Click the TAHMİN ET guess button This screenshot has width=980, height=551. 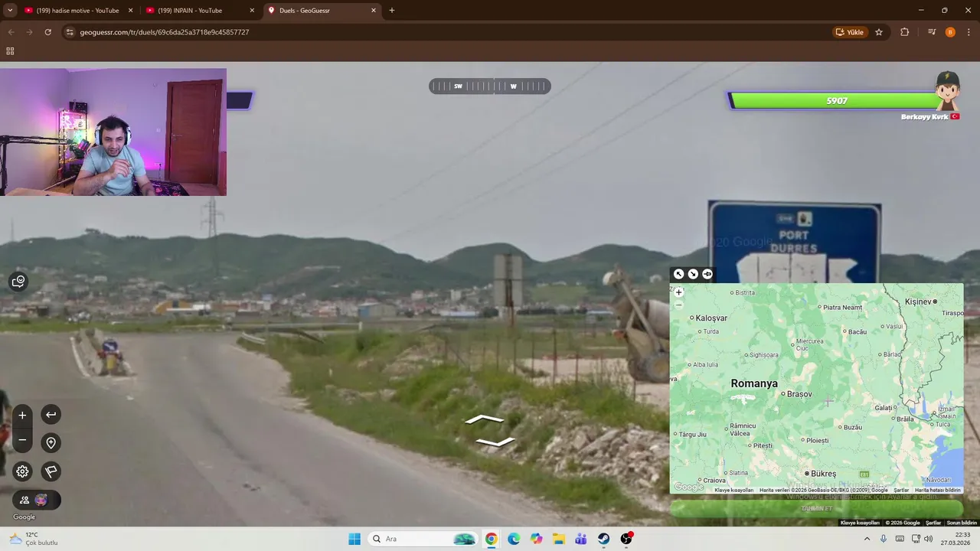(816, 508)
